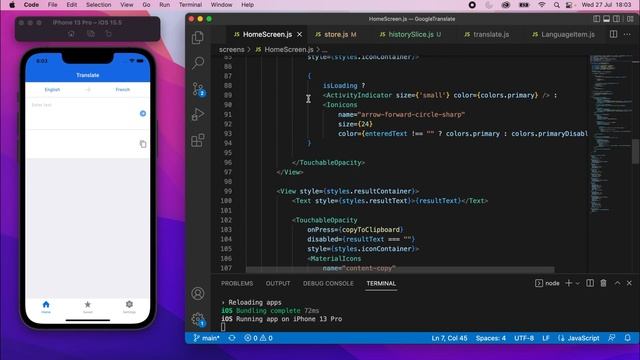Open Spotlight search in macOS menu bar

tap(557, 5)
